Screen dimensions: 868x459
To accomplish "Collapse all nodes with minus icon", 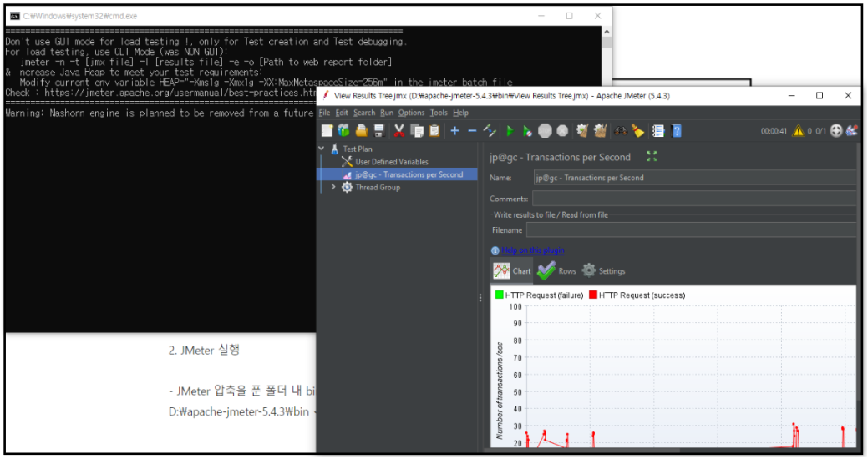I will click(x=472, y=131).
